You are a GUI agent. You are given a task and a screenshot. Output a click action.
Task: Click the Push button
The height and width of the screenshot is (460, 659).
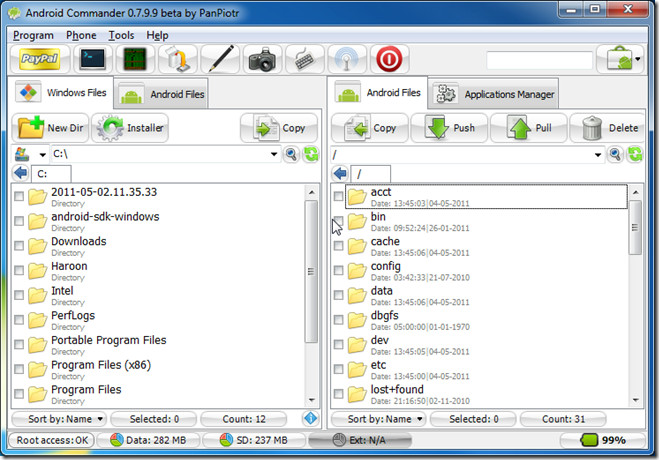449,128
